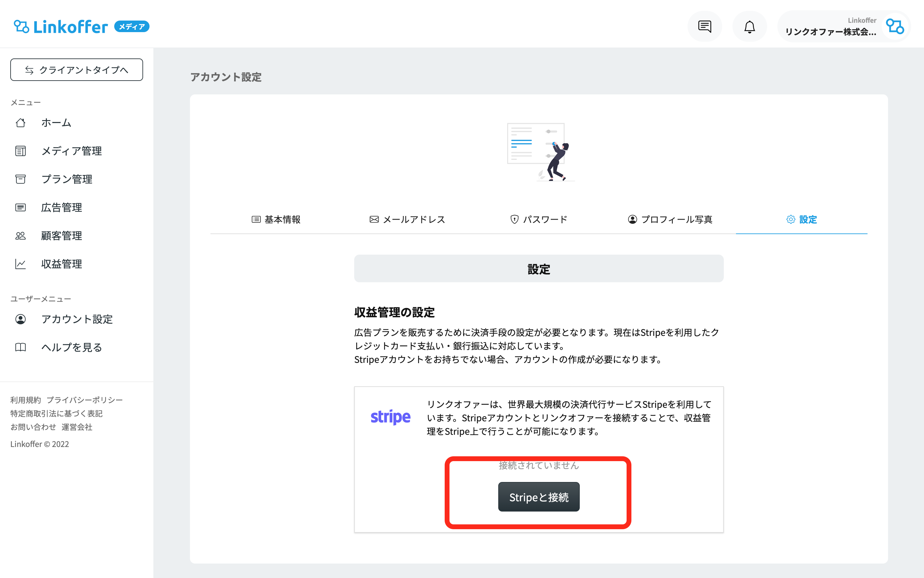Open アカウント設定 in user menu
This screenshot has height=578, width=924.
point(77,319)
